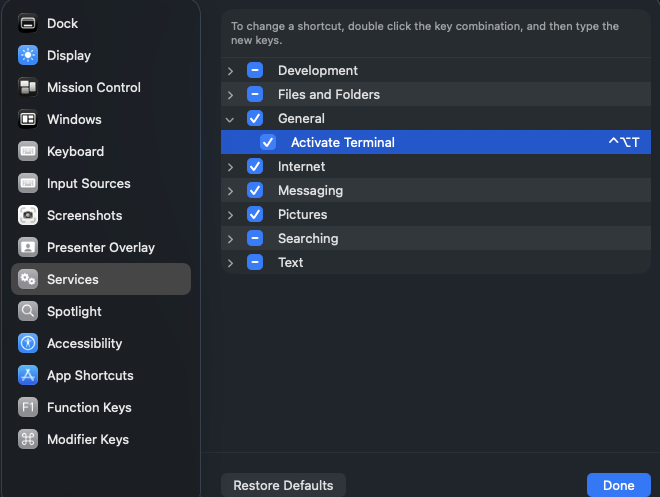The width and height of the screenshot is (660, 497).
Task: Select the Spotlight magnifier icon
Action: (x=28, y=311)
